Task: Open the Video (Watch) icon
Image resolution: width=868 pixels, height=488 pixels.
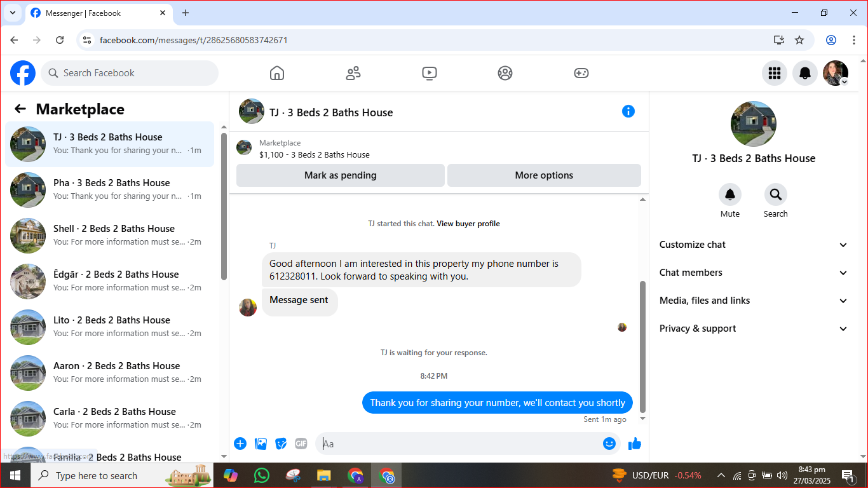Action: (x=430, y=73)
